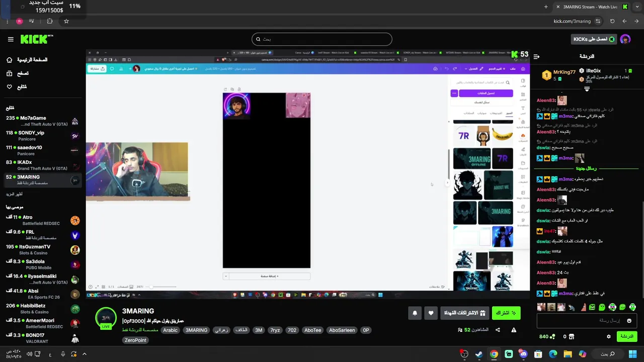This screenshot has width=644, height=362.
Task: Click the new messages divider in chat
Action: click(587, 168)
